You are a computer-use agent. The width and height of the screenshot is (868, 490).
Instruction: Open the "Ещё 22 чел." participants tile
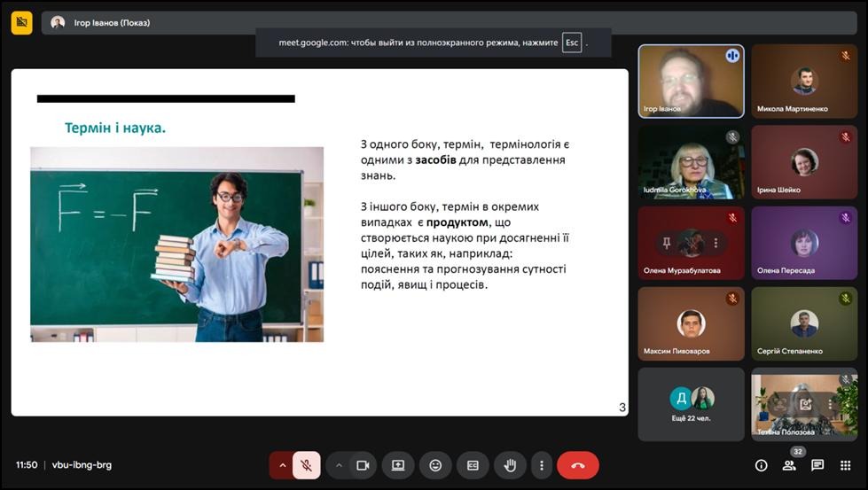click(691, 404)
